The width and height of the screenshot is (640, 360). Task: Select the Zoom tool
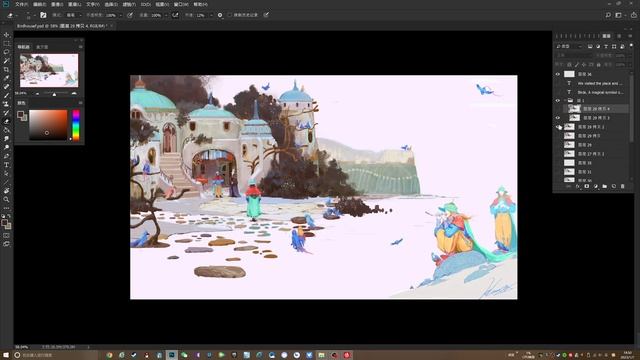[6, 199]
